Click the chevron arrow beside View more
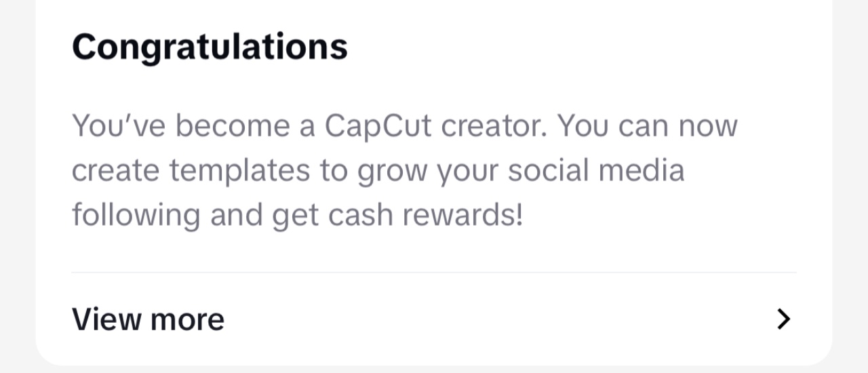868x373 pixels. click(x=784, y=319)
